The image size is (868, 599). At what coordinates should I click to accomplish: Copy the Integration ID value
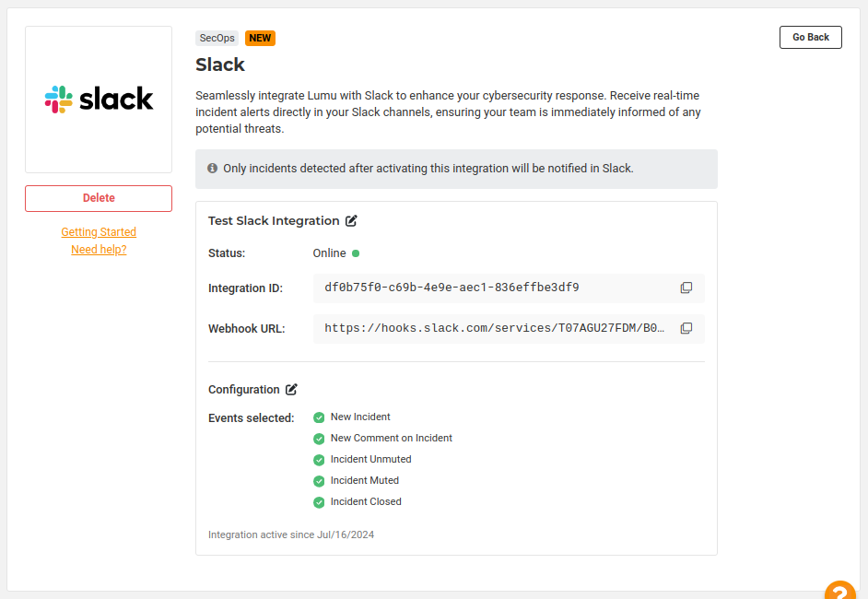click(x=686, y=288)
